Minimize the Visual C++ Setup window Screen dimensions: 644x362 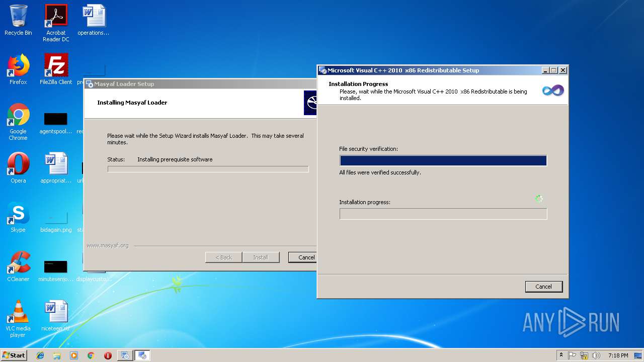pyautogui.click(x=545, y=70)
